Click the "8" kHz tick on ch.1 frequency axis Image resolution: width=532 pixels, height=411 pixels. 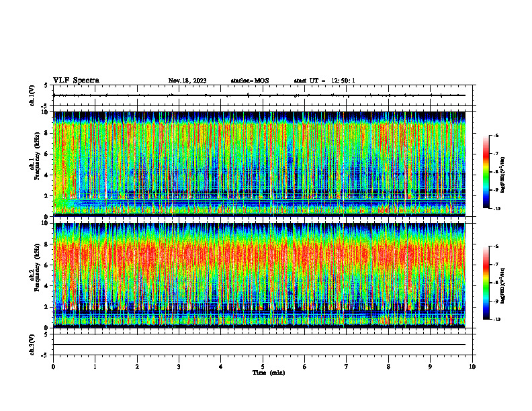pos(47,133)
